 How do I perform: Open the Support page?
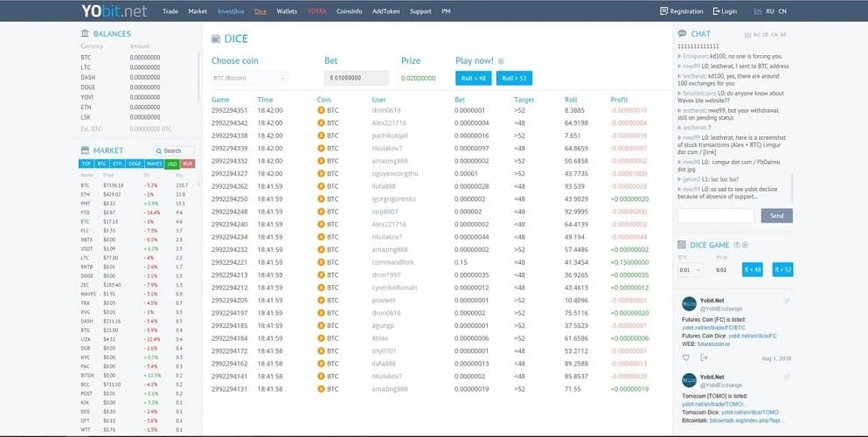click(x=420, y=11)
